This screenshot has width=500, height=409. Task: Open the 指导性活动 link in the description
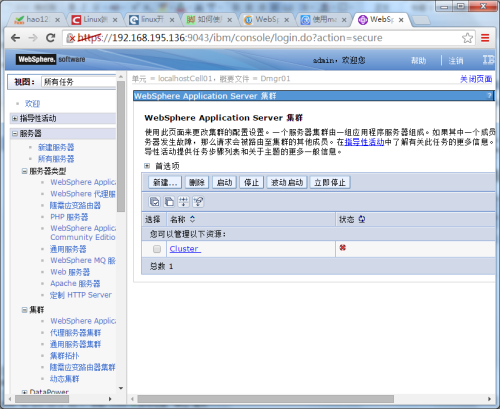coord(364,142)
